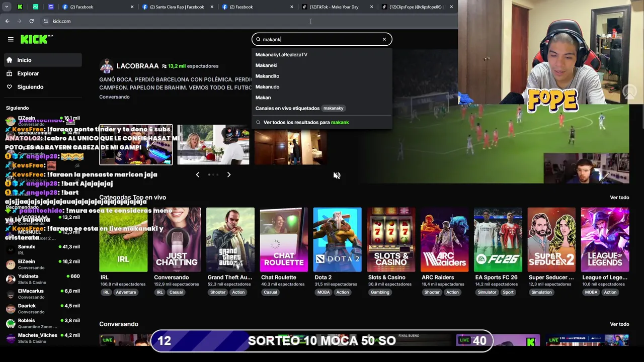Select the Makandito suggestion

(267, 76)
